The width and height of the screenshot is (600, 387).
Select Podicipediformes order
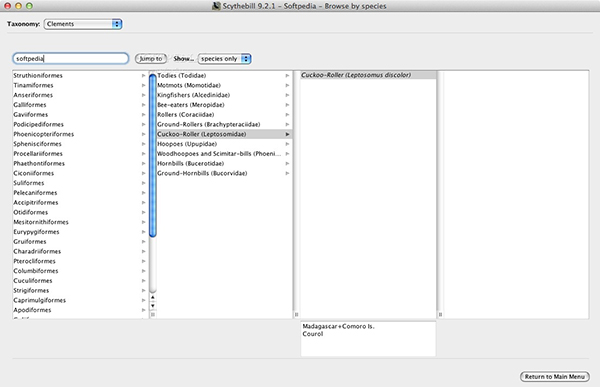click(80, 124)
